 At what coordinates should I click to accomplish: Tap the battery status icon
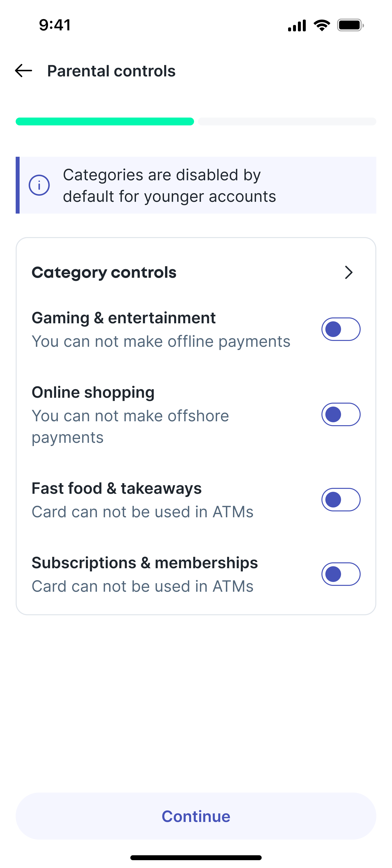point(350,25)
